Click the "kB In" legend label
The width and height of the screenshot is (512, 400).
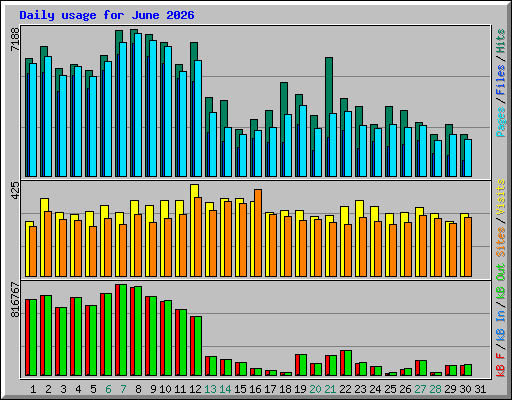pyautogui.click(x=501, y=325)
